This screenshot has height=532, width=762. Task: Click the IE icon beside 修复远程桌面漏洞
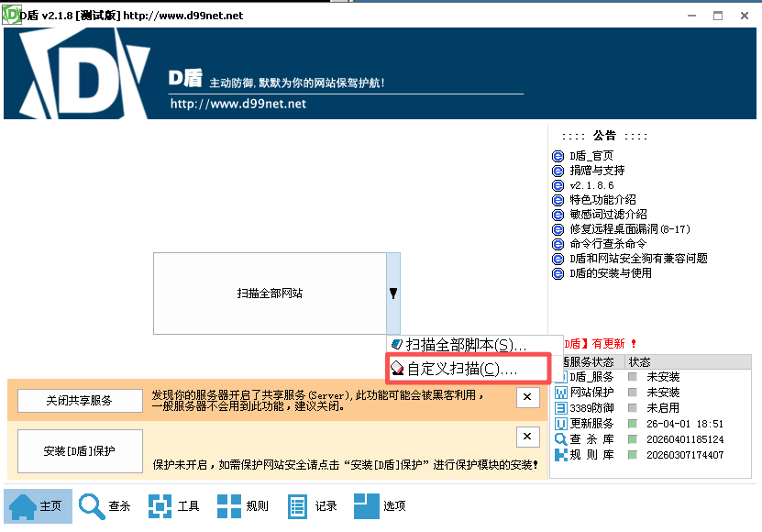[558, 229]
